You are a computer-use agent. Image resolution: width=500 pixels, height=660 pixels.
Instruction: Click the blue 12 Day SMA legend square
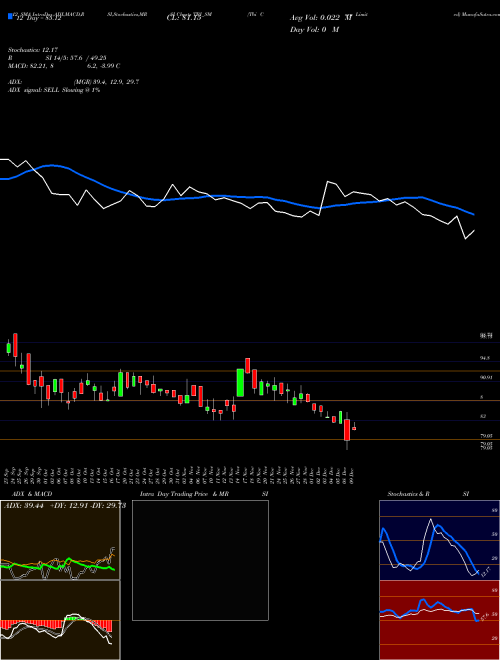coord(10,17)
